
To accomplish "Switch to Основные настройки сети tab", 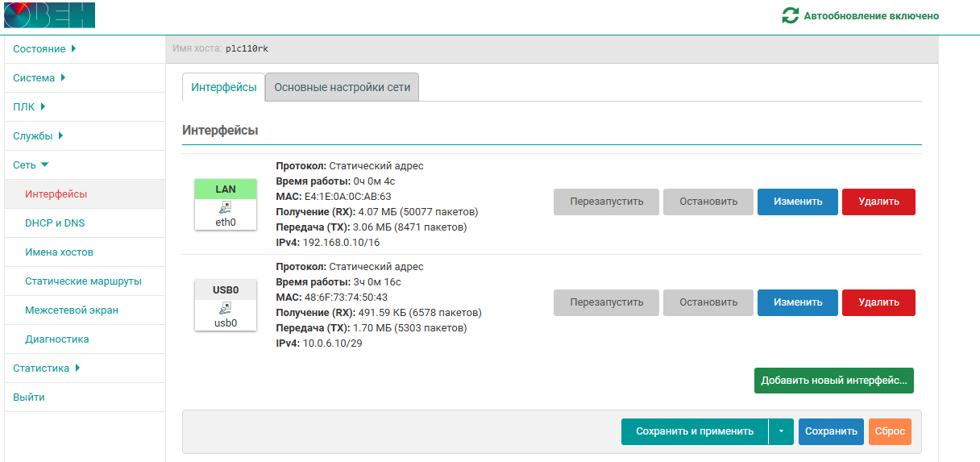I will (x=342, y=87).
